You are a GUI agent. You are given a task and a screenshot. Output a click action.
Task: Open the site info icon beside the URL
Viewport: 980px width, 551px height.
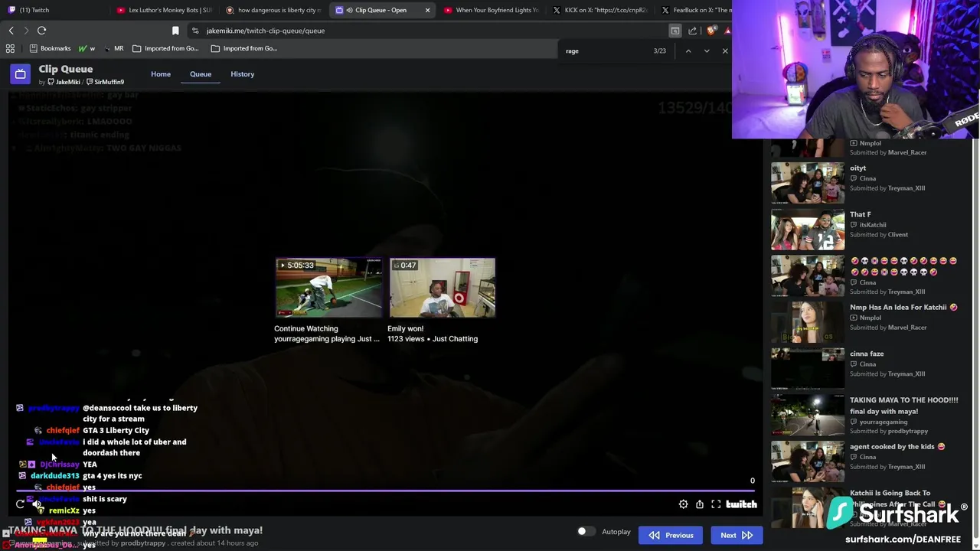point(195,31)
